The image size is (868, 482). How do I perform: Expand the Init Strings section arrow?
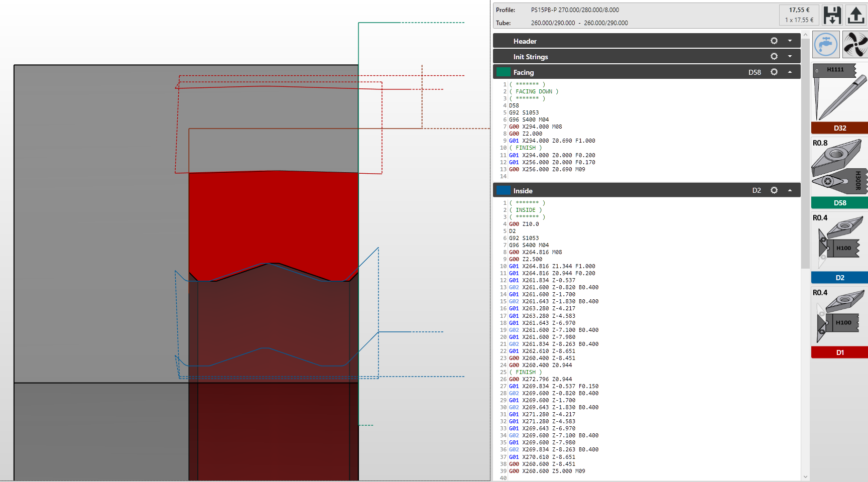790,56
